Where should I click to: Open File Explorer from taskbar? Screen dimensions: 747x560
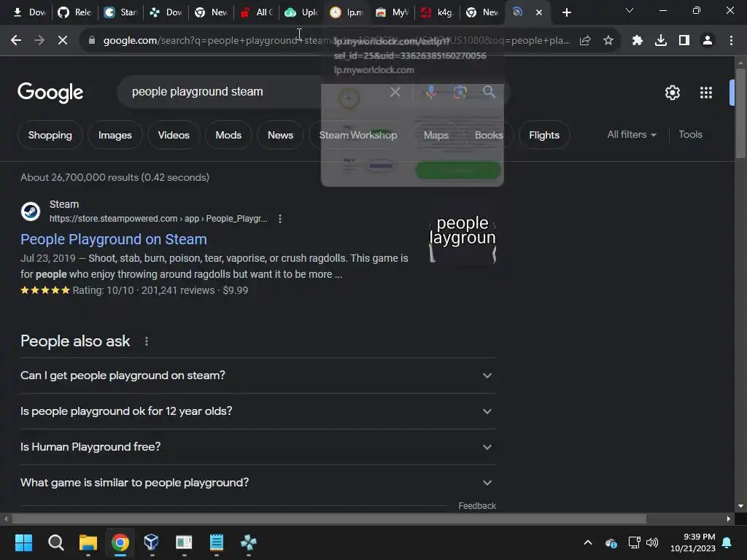point(88,542)
